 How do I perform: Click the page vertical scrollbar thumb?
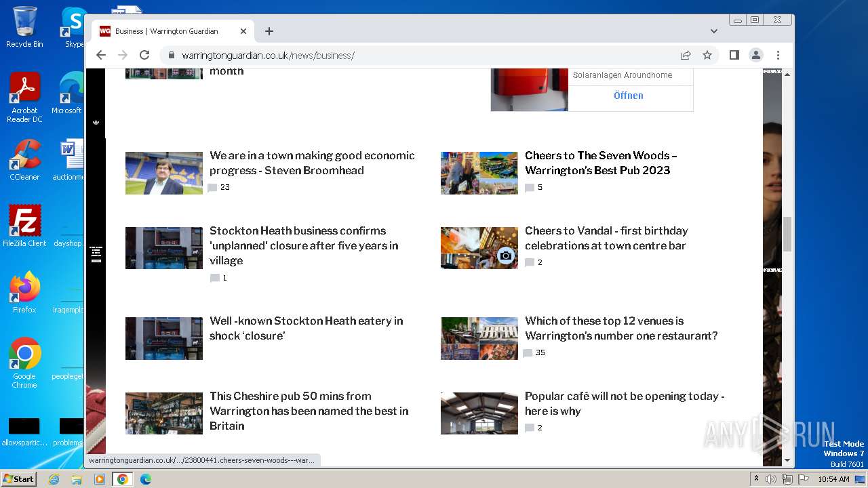[787, 234]
